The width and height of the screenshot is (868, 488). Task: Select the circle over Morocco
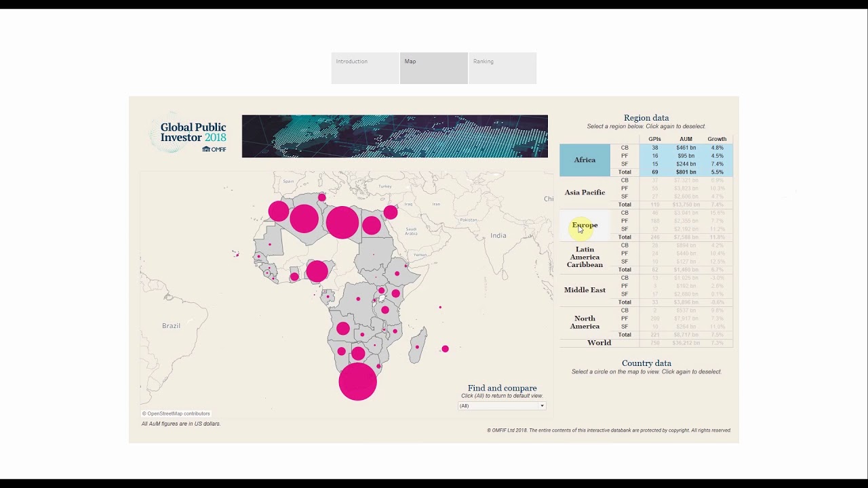(x=278, y=211)
